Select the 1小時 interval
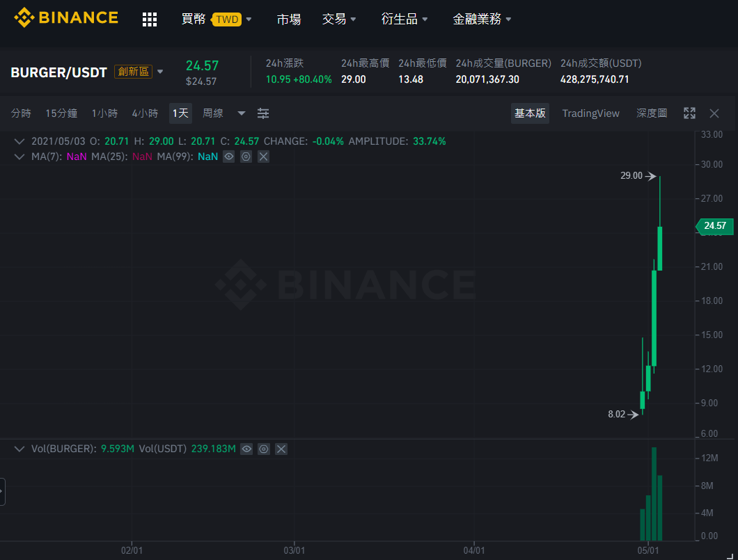Image resolution: width=738 pixels, height=560 pixels. pyautogui.click(x=104, y=113)
